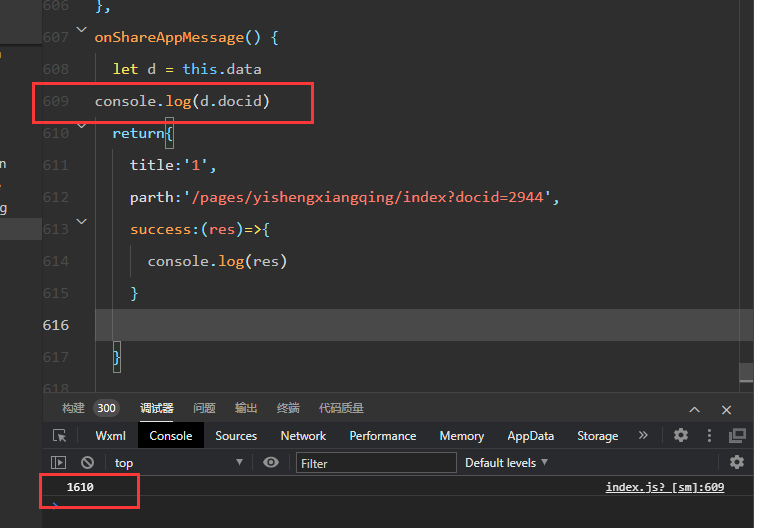Switch to the Performance tab
Screen dimensions: 762x528
pos(383,436)
